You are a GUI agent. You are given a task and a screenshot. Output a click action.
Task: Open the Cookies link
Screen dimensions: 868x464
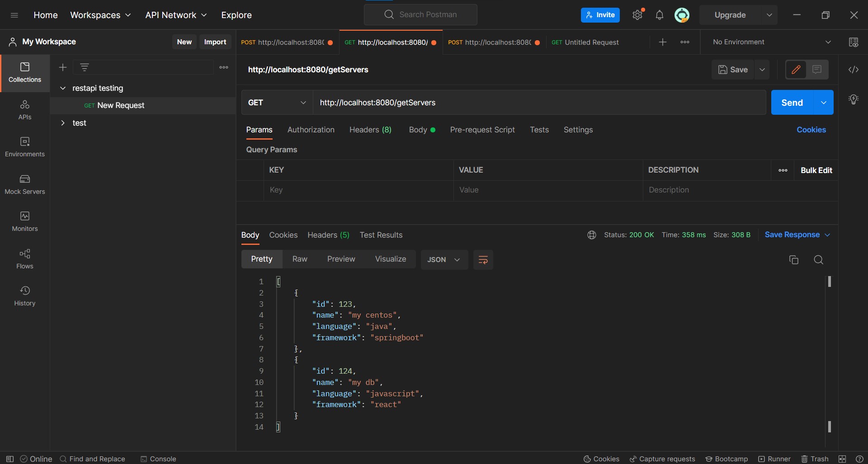[811, 130]
